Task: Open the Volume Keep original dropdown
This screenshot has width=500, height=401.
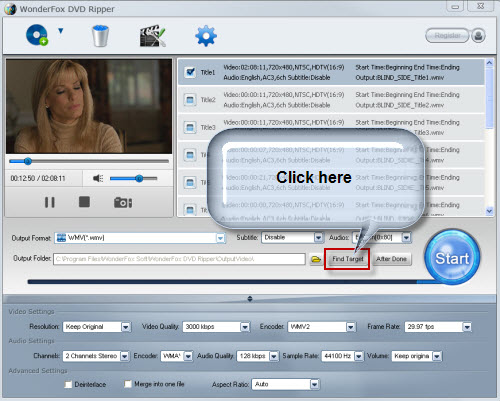Action: (x=437, y=356)
